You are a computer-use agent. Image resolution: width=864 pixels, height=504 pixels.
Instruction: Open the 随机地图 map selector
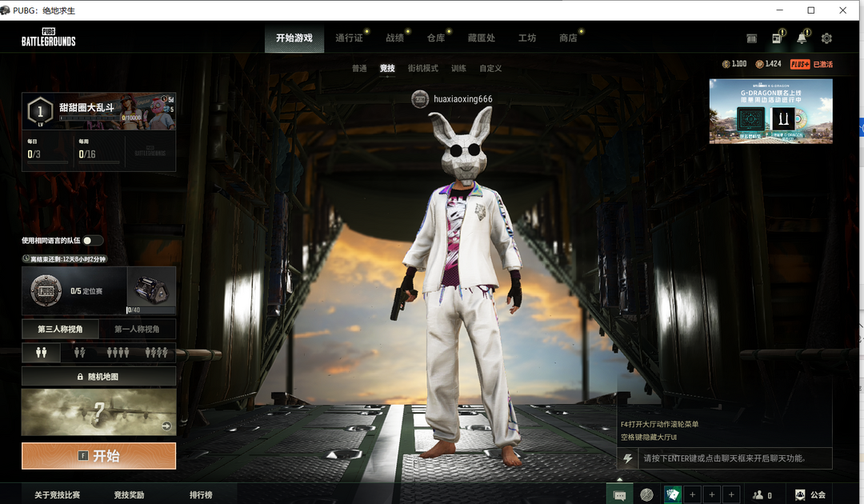[x=98, y=376]
